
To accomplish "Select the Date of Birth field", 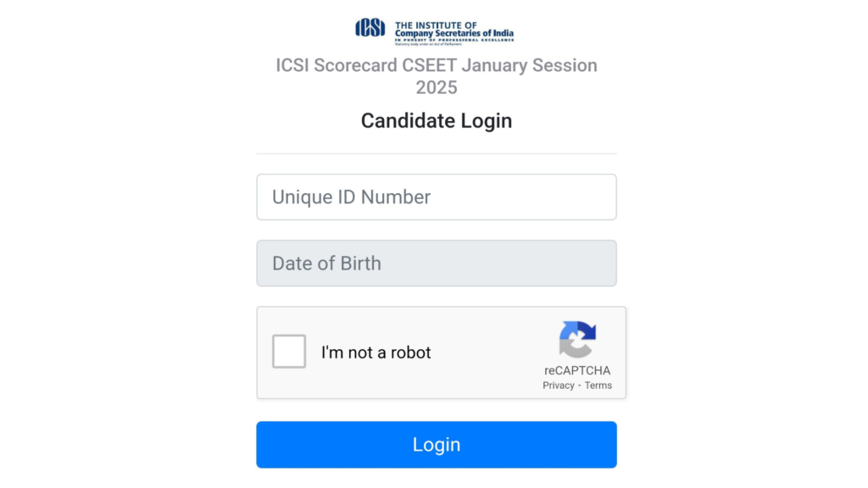I will point(436,263).
